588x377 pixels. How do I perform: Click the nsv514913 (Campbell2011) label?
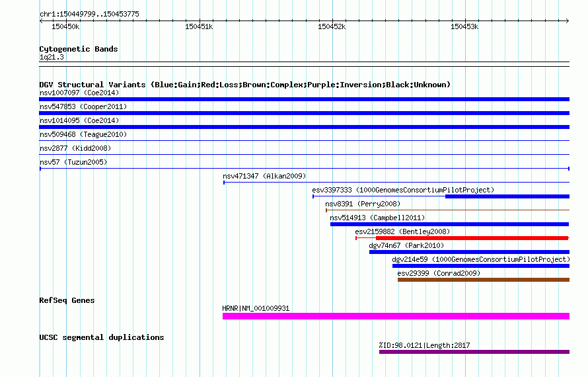(x=377, y=218)
